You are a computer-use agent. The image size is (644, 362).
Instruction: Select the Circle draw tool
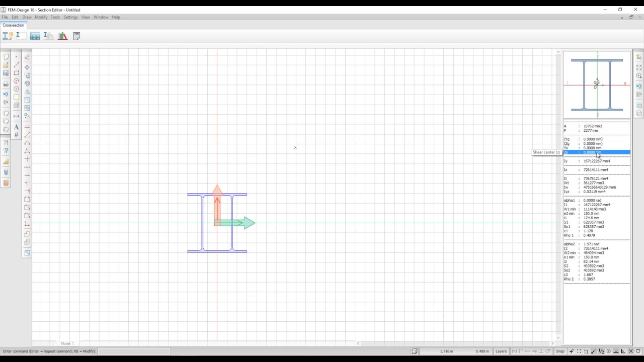pyautogui.click(x=16, y=89)
